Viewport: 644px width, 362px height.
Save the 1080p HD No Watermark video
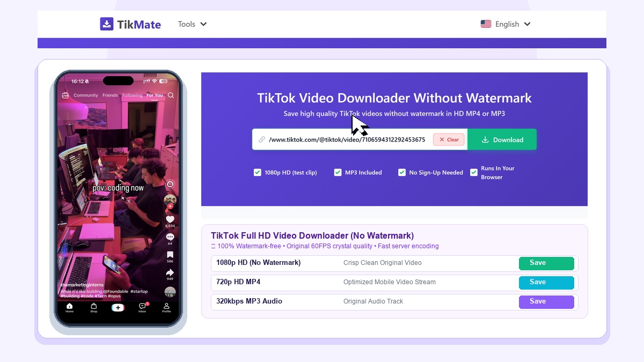point(546,263)
